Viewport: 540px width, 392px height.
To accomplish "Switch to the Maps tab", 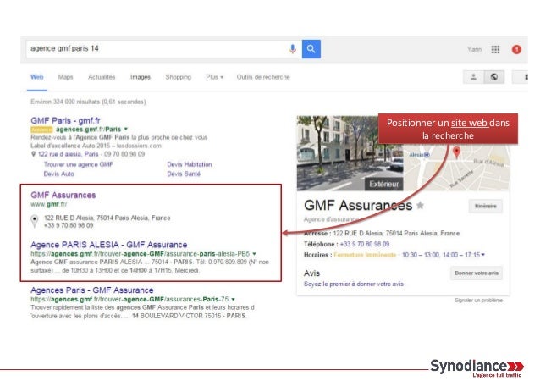I will tap(65, 77).
